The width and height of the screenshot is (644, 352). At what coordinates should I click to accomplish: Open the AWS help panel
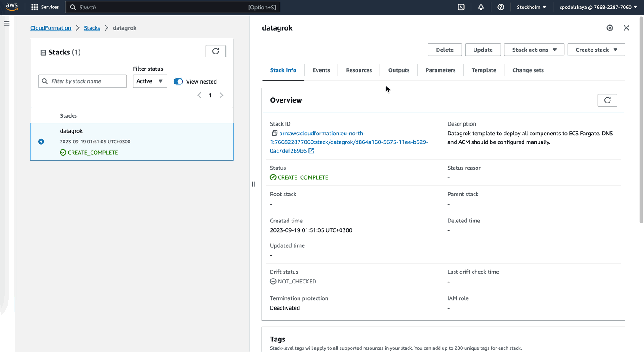500,7
